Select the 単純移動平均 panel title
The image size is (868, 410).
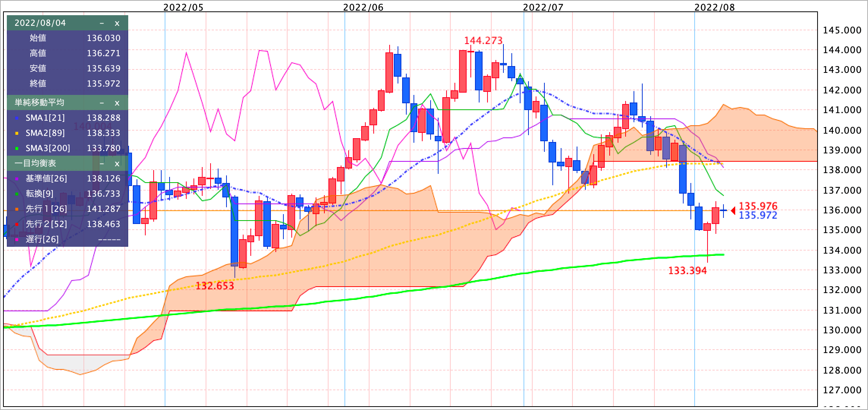[x=39, y=102]
